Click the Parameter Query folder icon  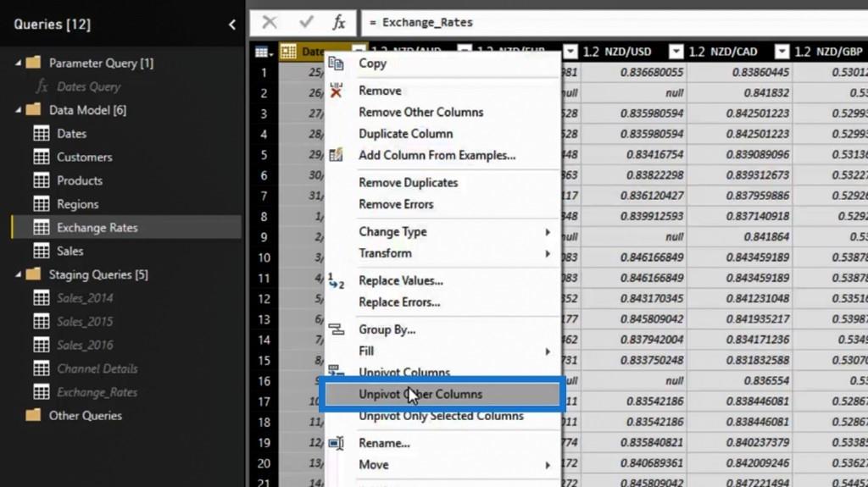pyautogui.click(x=33, y=63)
